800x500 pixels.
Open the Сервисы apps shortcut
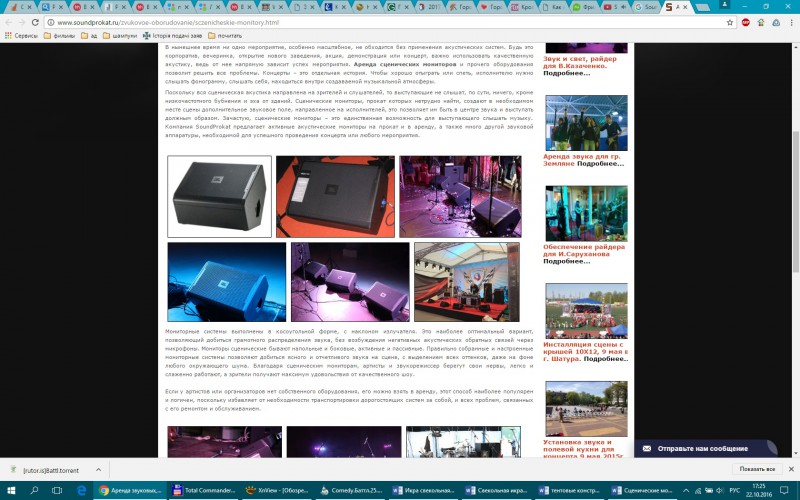pos(21,36)
